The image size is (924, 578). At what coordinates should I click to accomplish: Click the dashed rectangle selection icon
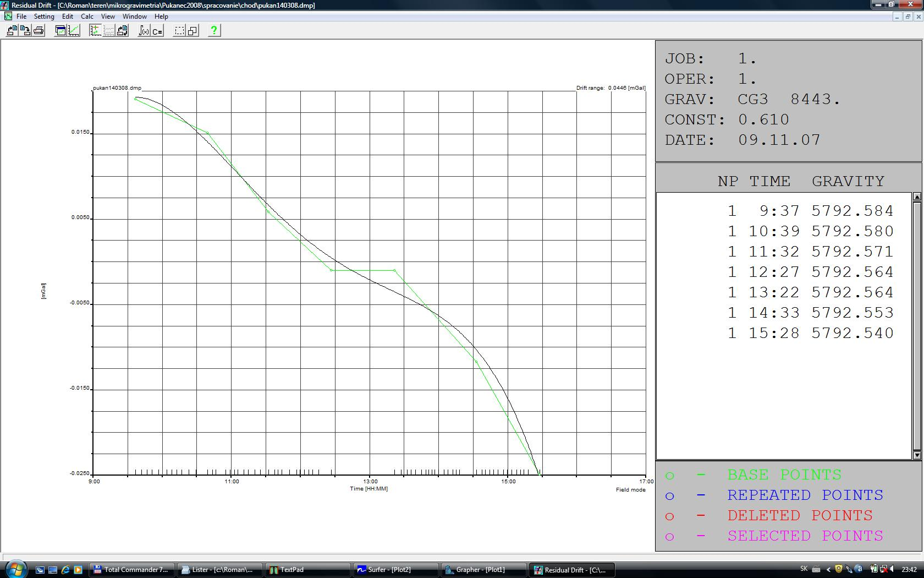pos(179,31)
